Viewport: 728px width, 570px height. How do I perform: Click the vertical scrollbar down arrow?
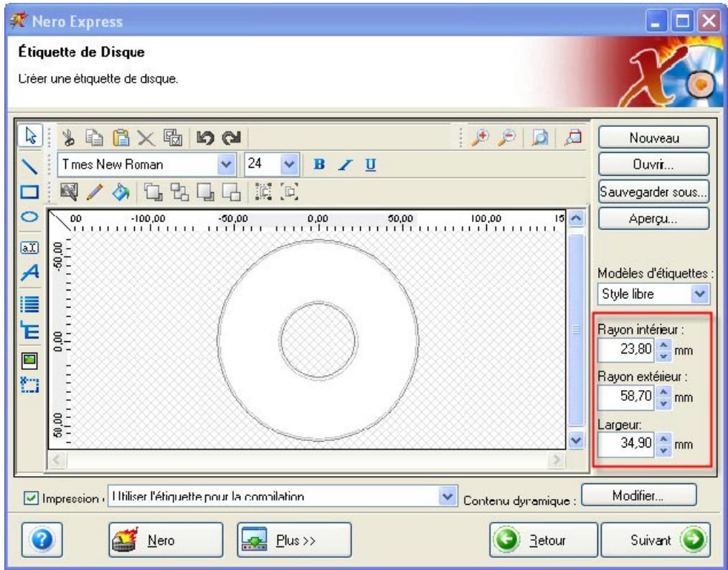tap(576, 439)
